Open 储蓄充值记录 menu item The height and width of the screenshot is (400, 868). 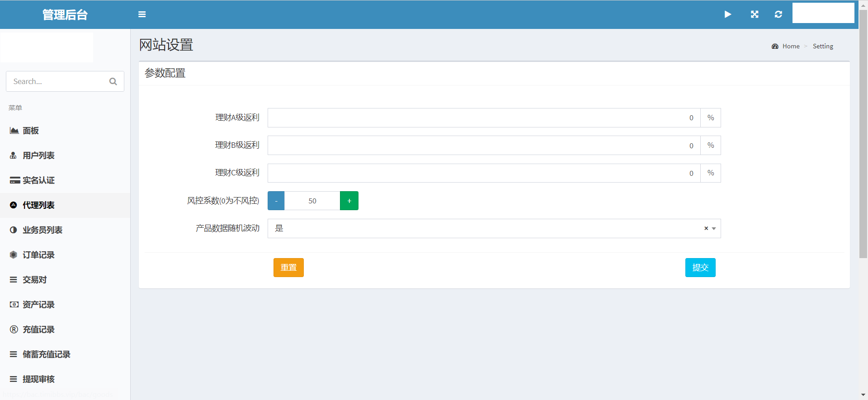(65, 354)
